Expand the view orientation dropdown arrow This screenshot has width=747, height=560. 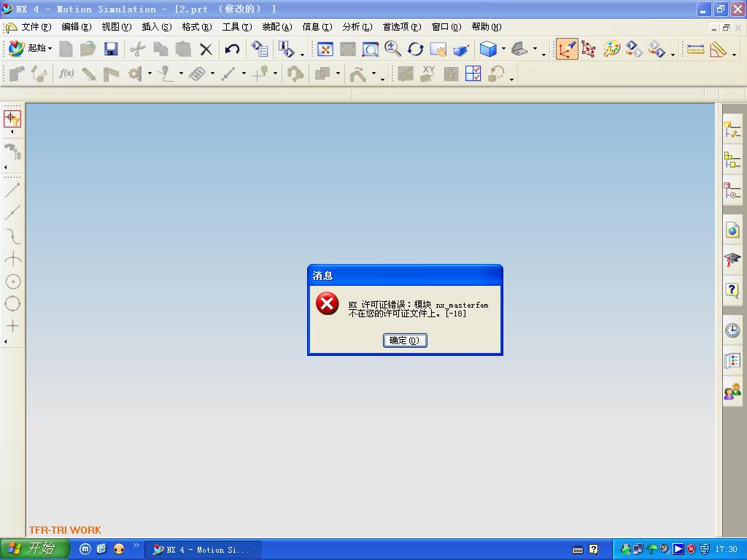[x=535, y=49]
